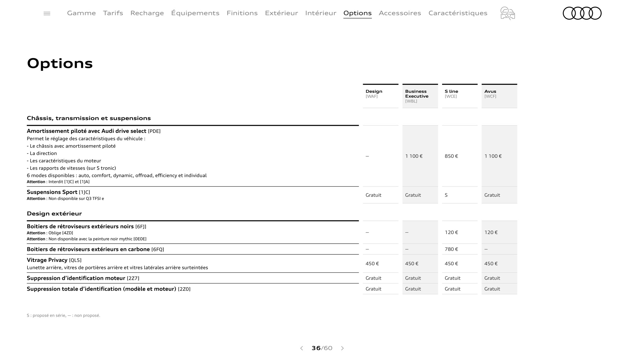Click 'Attention : Interdit [1JC] et [1JA]' note

click(x=58, y=182)
